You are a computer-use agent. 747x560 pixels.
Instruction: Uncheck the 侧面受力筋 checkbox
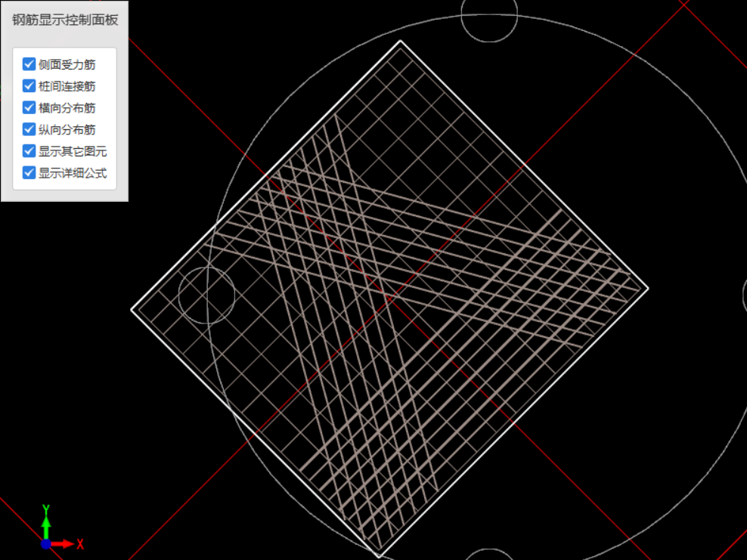[x=29, y=63]
